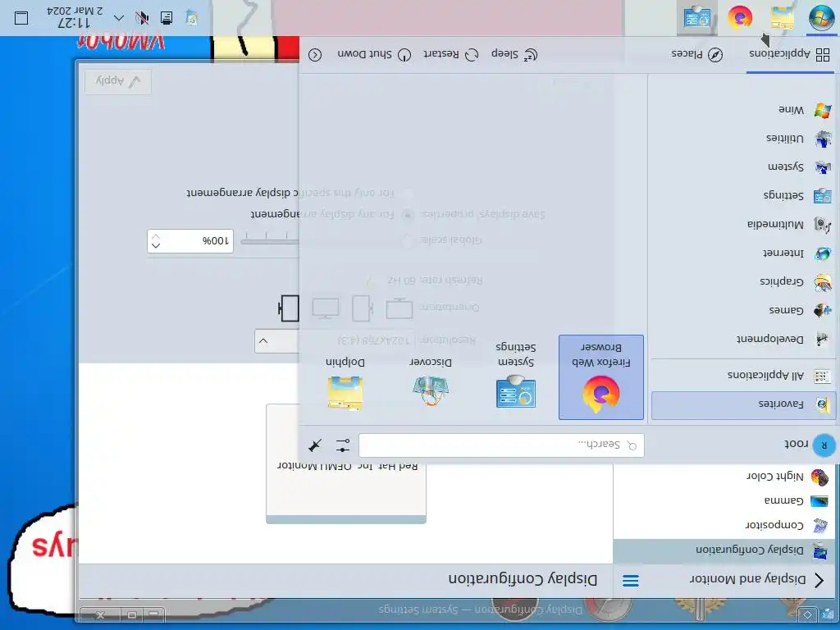Expand the hidden system tray icons arrow
Image resolution: width=840 pixels, height=630 pixels.
pyautogui.click(x=119, y=18)
